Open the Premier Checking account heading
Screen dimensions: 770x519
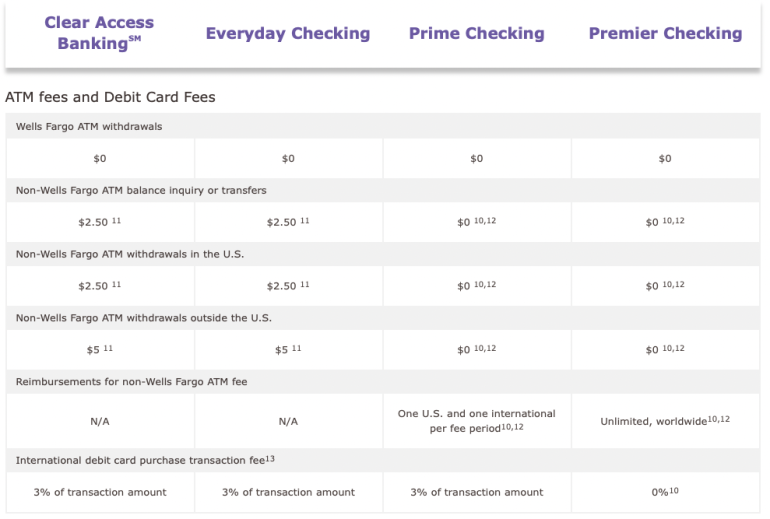665,34
